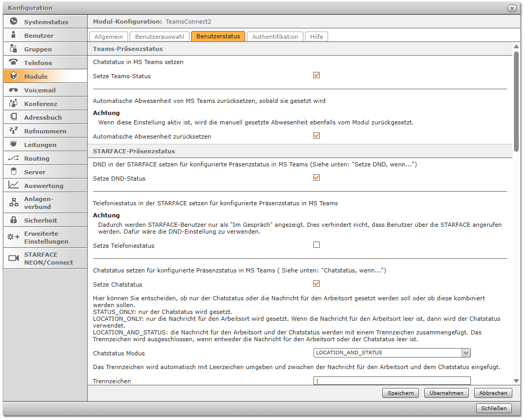525x420 pixels.
Task: Click the Konferenz group icon
Action: click(x=14, y=103)
